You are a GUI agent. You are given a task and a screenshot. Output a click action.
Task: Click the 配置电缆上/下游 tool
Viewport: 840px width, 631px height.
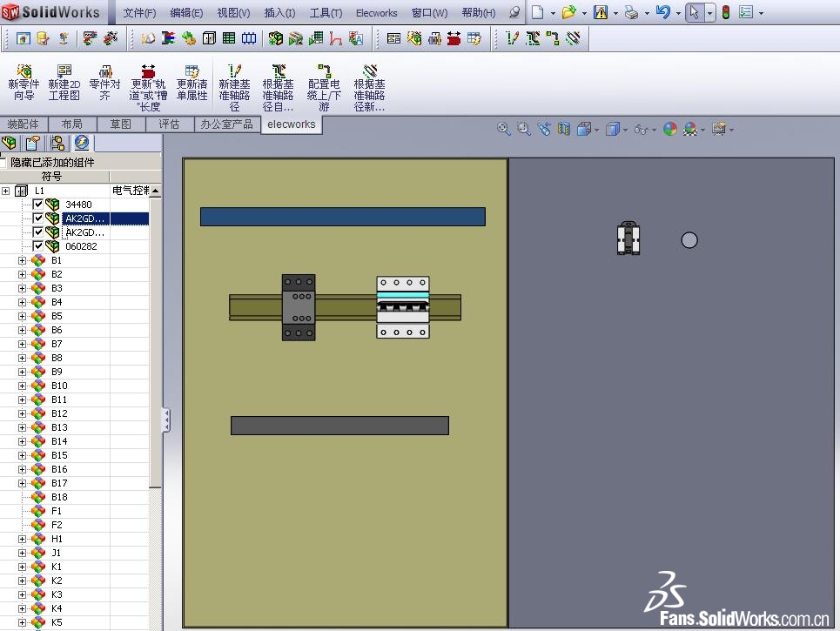tap(324, 87)
